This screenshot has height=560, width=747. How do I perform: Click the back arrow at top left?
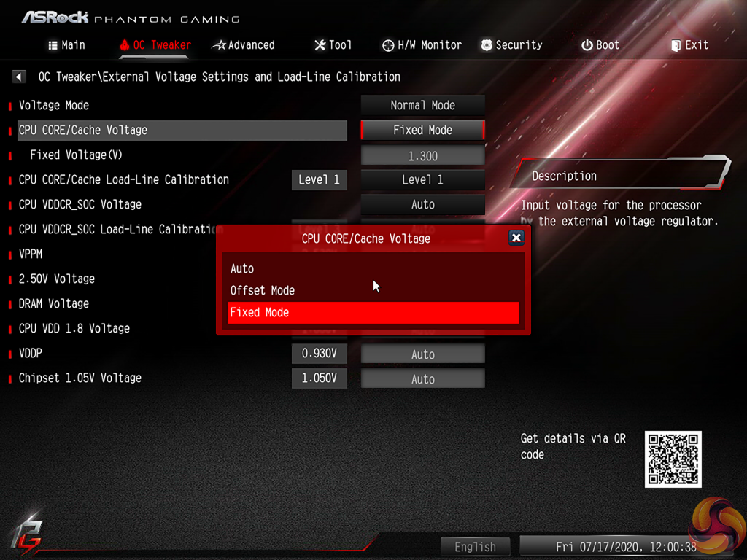[x=18, y=76]
